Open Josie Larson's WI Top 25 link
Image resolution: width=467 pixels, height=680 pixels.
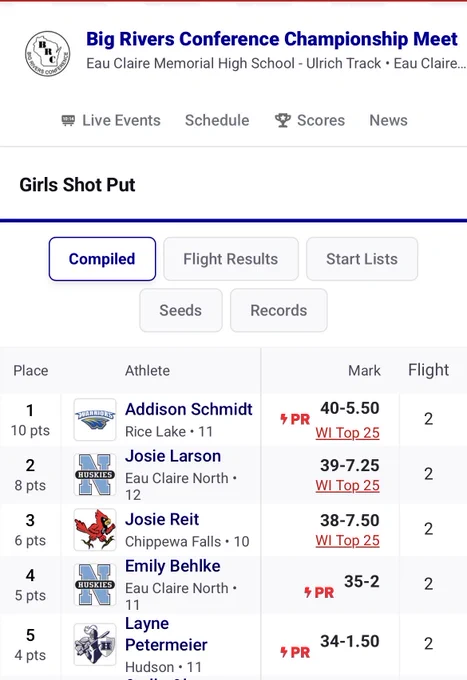point(347,485)
